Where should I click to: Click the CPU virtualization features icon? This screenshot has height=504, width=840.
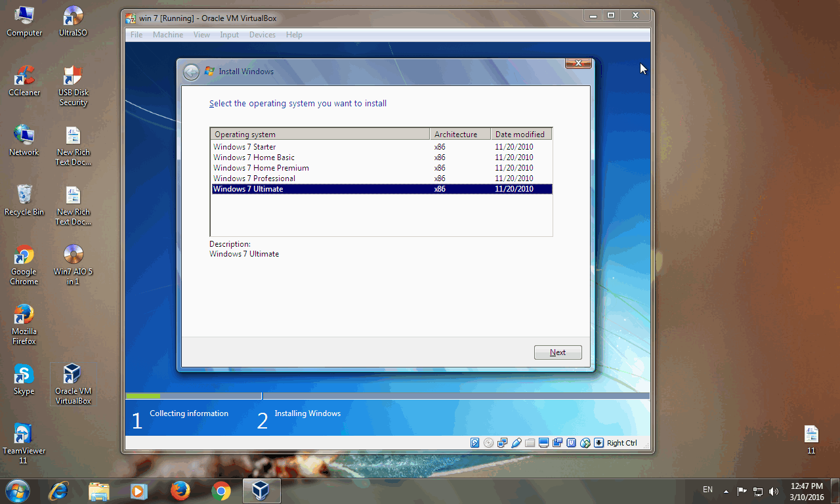[x=571, y=443]
